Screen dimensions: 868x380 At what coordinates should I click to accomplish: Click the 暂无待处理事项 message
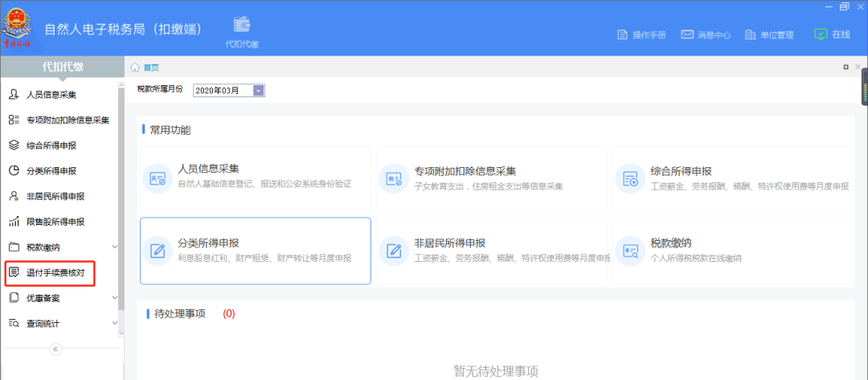496,370
